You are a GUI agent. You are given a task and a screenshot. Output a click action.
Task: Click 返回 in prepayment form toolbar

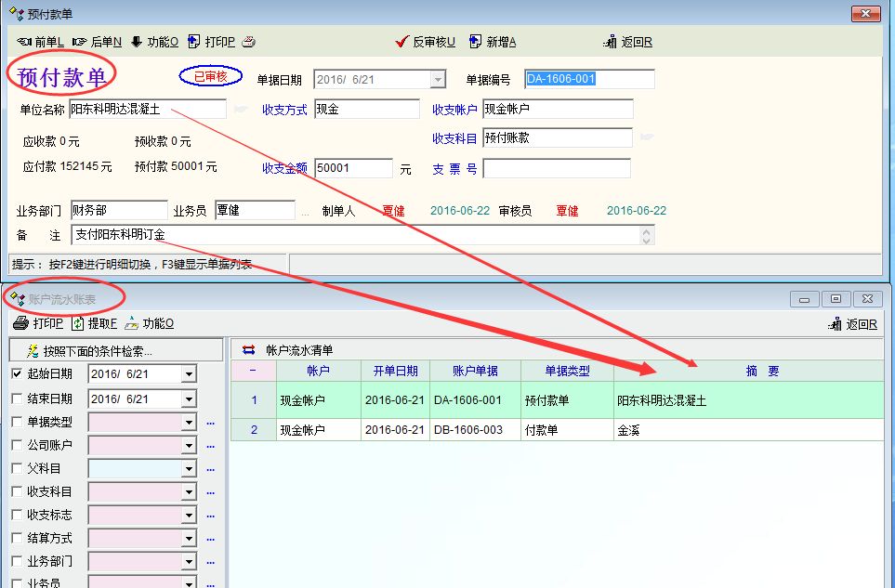click(627, 42)
